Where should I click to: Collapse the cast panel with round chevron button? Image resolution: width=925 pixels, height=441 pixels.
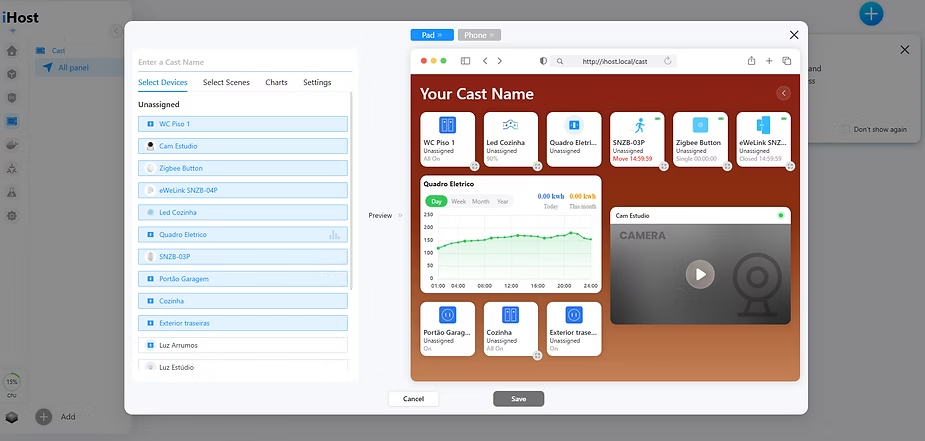point(783,93)
